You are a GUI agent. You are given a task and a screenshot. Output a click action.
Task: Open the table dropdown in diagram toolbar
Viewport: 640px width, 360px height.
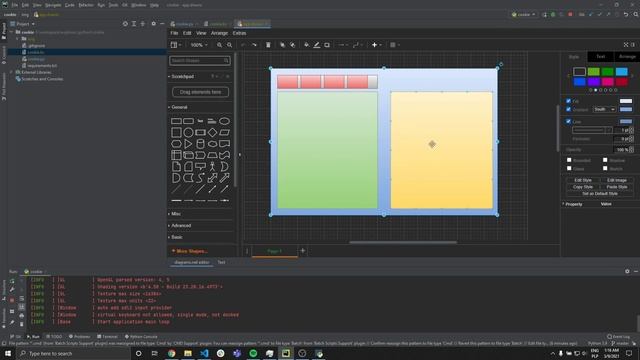pyautogui.click(x=395, y=45)
